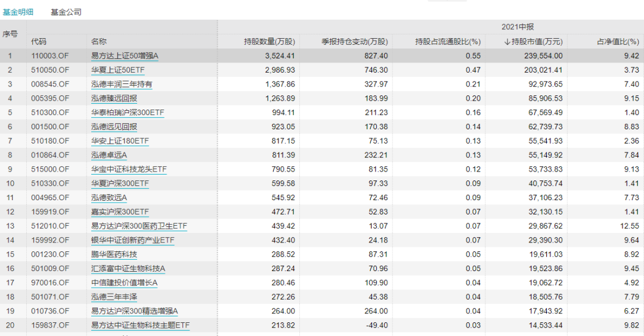
Task: Click the 持股占流通股比(%) column header
Action: coord(448,42)
